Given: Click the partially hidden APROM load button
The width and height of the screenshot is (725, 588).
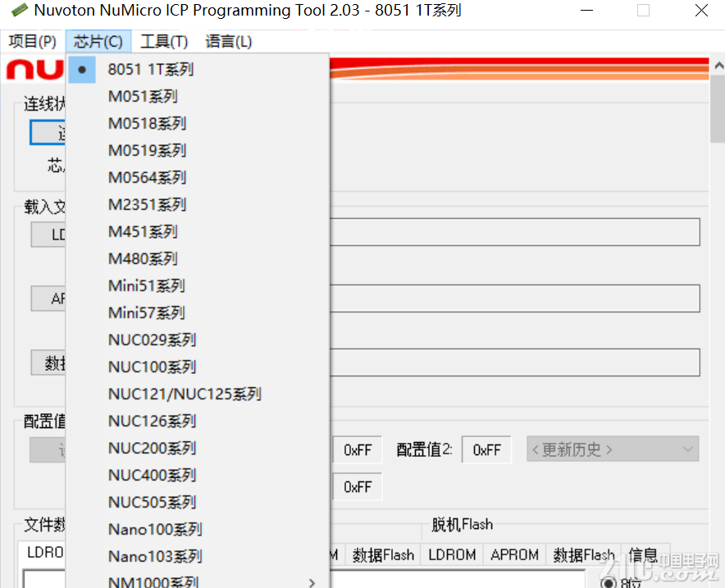Looking at the screenshot, I should point(48,299).
